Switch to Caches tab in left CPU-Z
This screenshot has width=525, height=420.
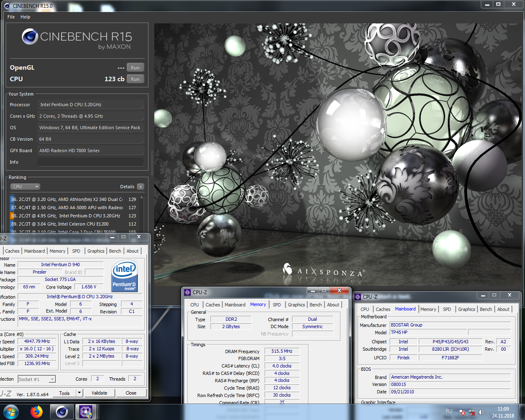click(12, 251)
